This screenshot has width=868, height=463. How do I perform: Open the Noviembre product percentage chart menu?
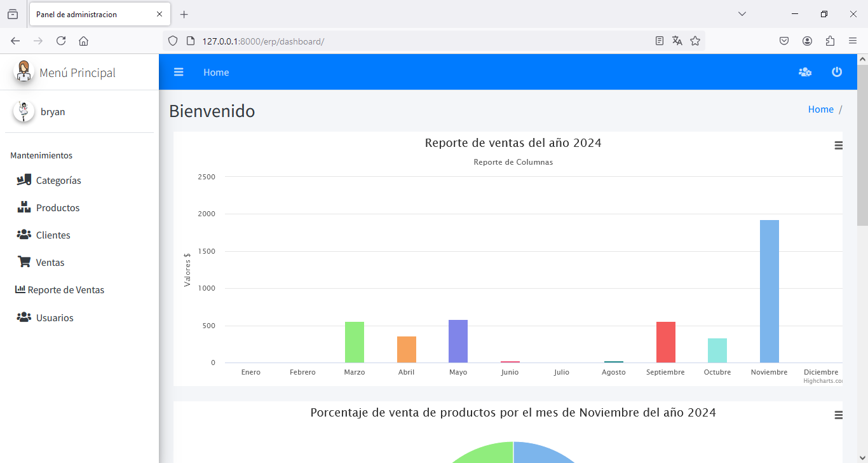click(838, 415)
